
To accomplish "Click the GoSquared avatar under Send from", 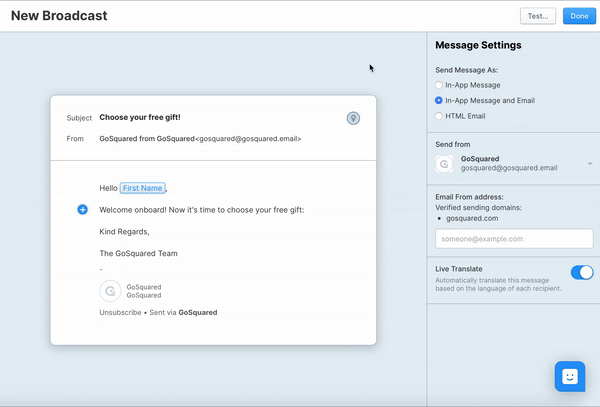I will click(445, 164).
